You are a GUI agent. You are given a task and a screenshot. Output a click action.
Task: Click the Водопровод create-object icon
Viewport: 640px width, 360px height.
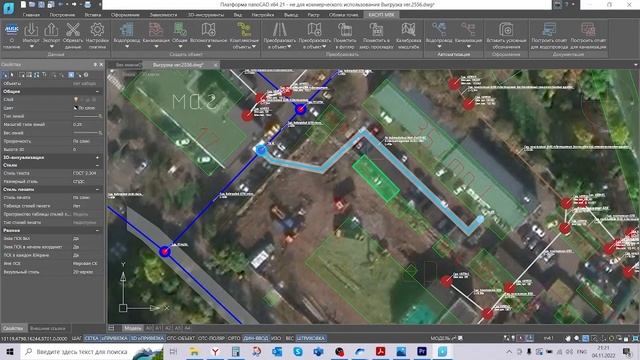127,30
